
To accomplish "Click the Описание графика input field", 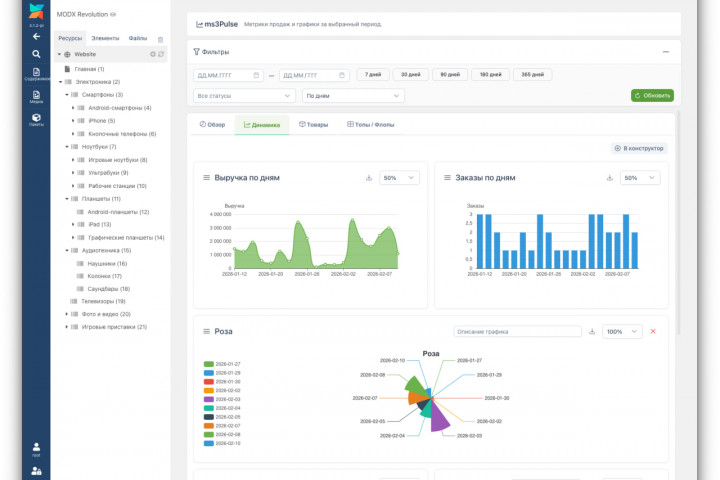I will pyautogui.click(x=517, y=331).
